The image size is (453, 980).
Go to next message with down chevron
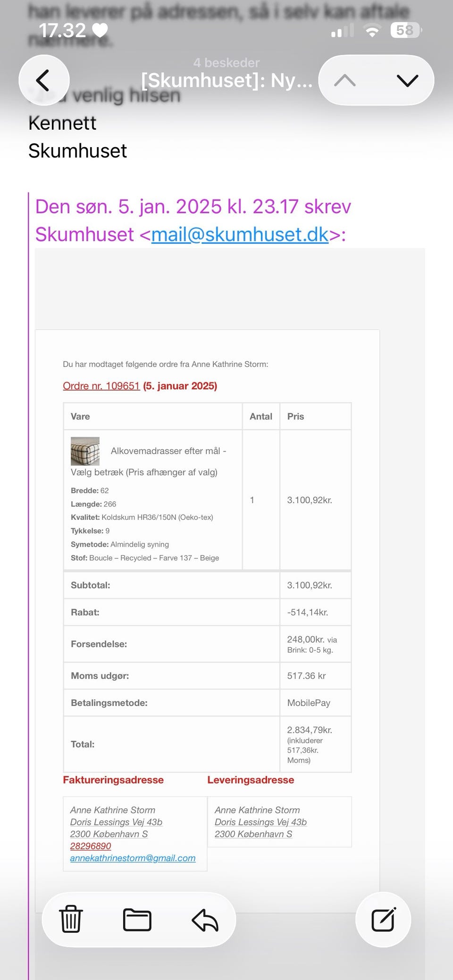407,80
